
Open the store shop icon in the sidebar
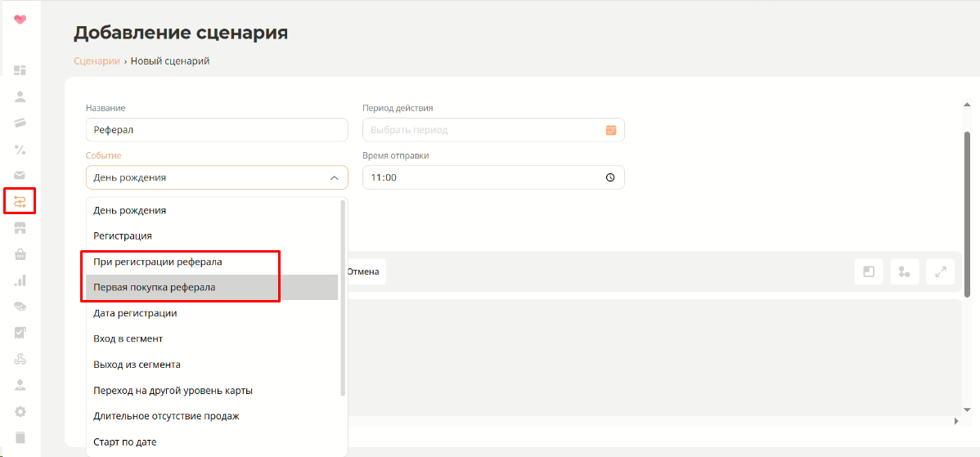20,228
